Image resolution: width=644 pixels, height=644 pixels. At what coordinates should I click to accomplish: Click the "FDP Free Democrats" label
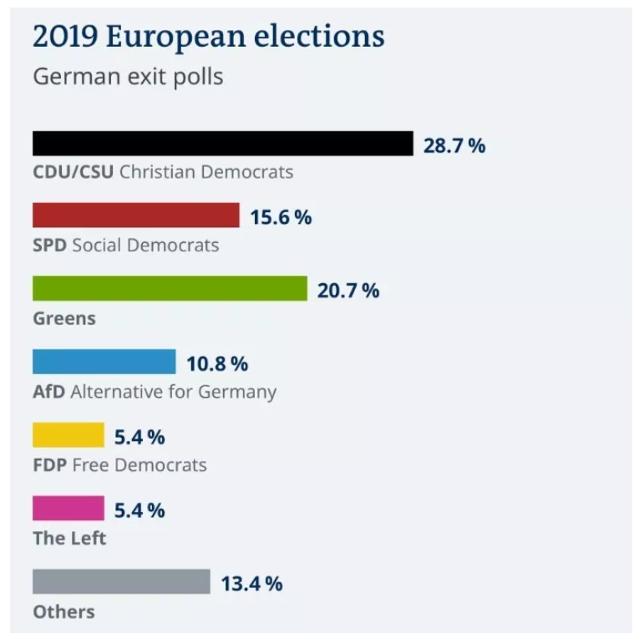(119, 464)
